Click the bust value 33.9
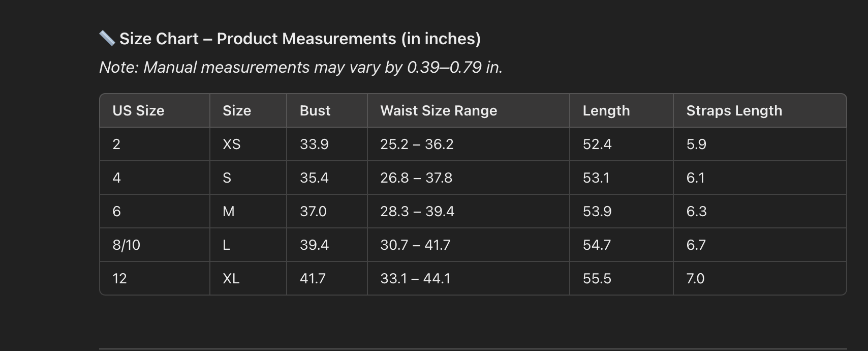Viewport: 868px width, 351px height. coord(314,144)
